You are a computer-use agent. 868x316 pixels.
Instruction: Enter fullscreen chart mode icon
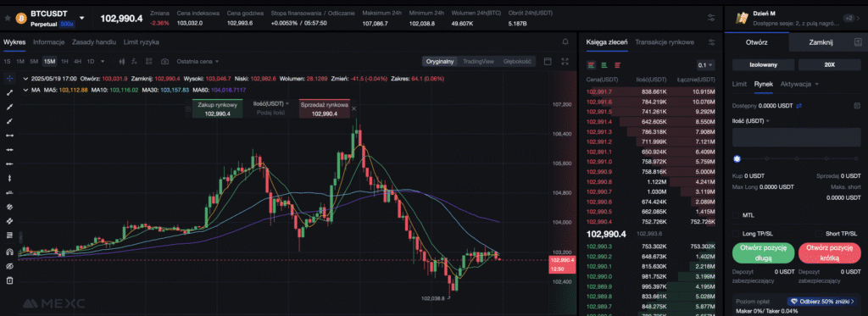[x=565, y=62]
